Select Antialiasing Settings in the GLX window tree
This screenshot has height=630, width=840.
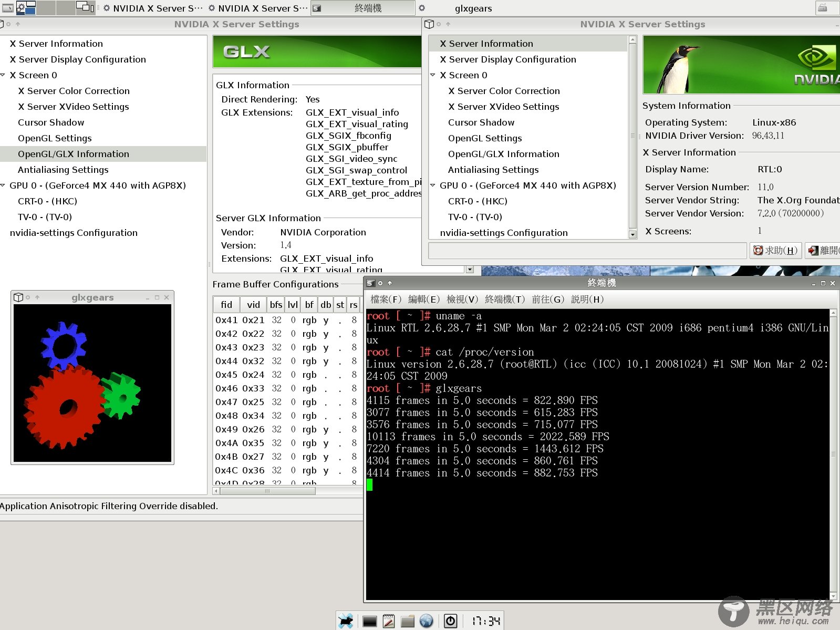(x=63, y=170)
